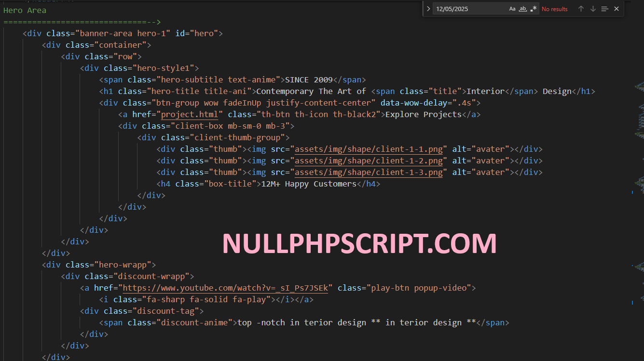The image size is (644, 361).
Task: Click the "12M+ Happy Customers" heading text
Action: [x=309, y=184]
